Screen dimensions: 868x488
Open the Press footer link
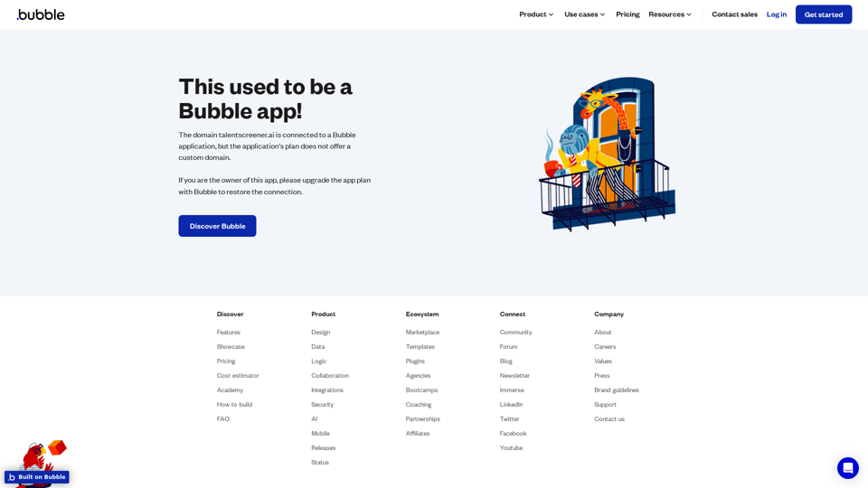click(601, 375)
